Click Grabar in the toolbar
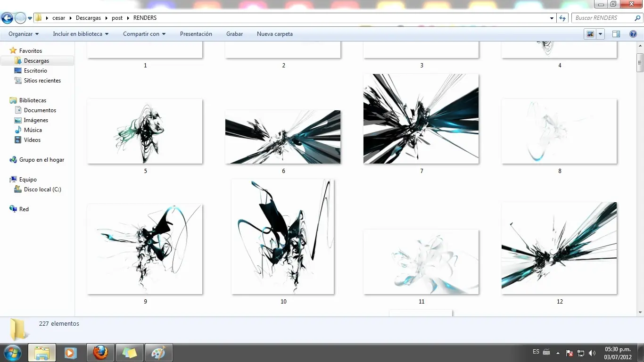Screen dimensions: 644x362 click(234, 34)
